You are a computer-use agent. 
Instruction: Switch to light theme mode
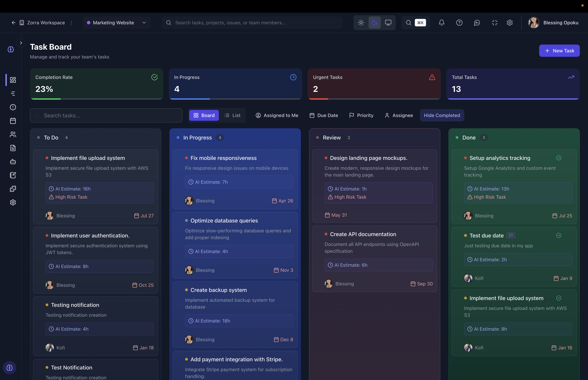click(361, 23)
